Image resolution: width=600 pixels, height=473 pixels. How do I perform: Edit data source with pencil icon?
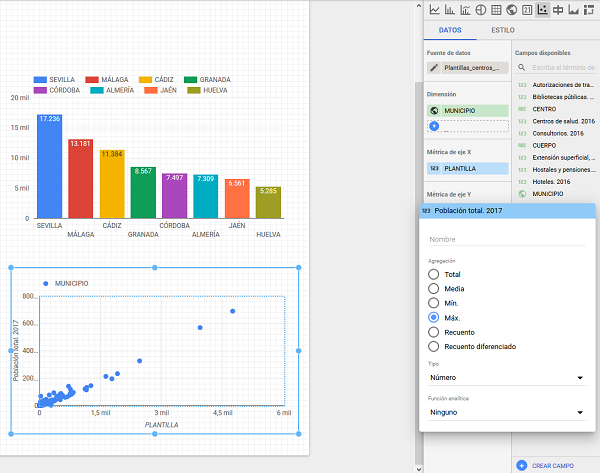pyautogui.click(x=434, y=67)
